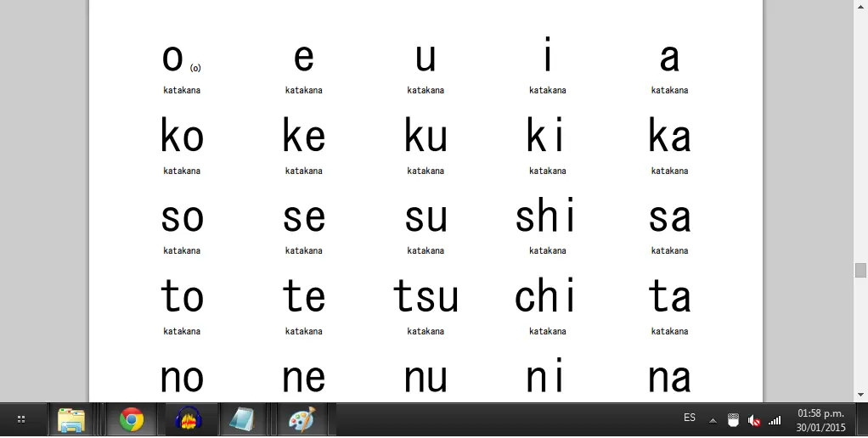
Task: Open File Explorer from the taskbar
Action: click(x=71, y=419)
